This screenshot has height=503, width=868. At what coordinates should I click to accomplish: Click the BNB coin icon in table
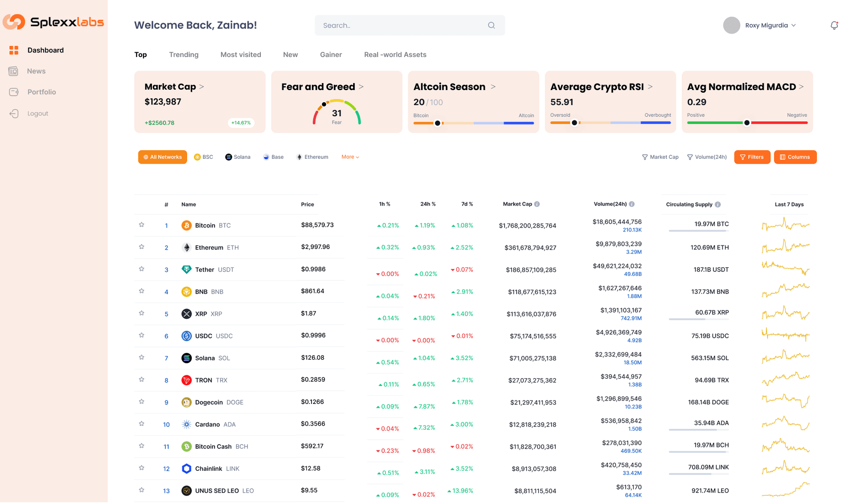coord(186,292)
